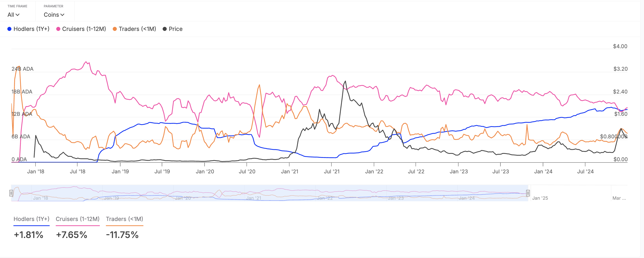Image resolution: width=644 pixels, height=258 pixels.
Task: Click the Jan '25 area in navigator
Action: [x=540, y=198]
